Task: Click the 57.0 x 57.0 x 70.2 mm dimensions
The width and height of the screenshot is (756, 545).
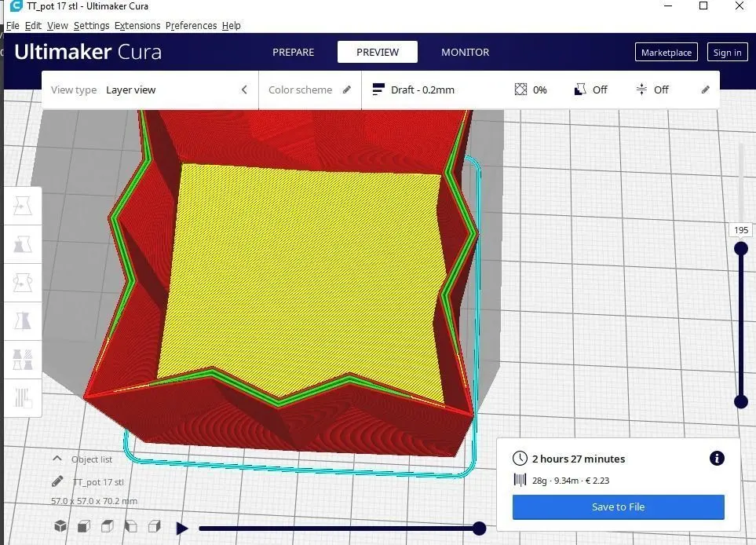Action: pos(94,501)
